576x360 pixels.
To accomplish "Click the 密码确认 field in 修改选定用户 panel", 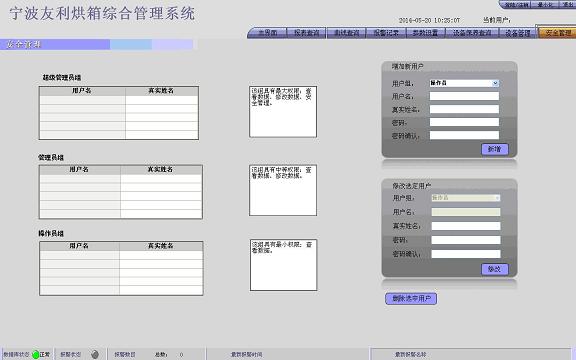I will point(466,254).
